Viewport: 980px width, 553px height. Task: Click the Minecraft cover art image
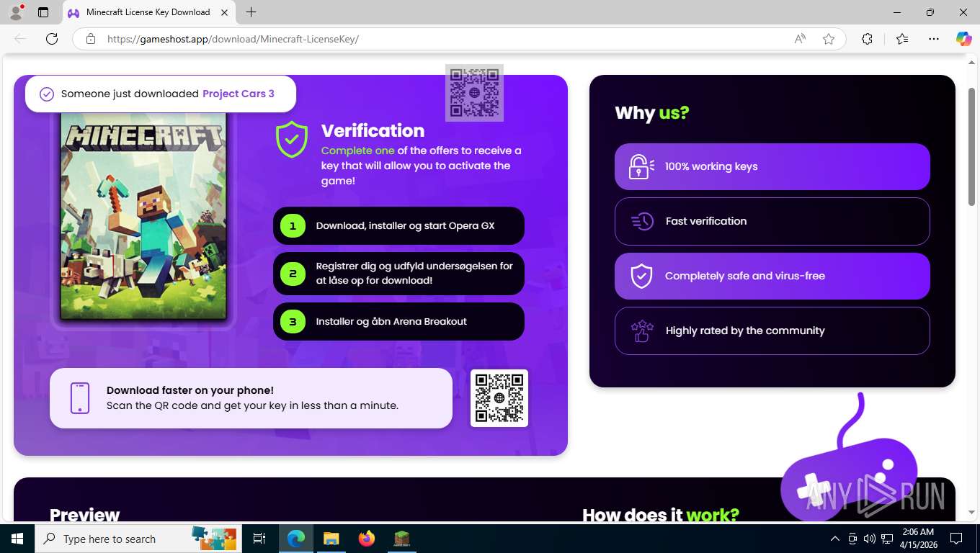(x=143, y=216)
